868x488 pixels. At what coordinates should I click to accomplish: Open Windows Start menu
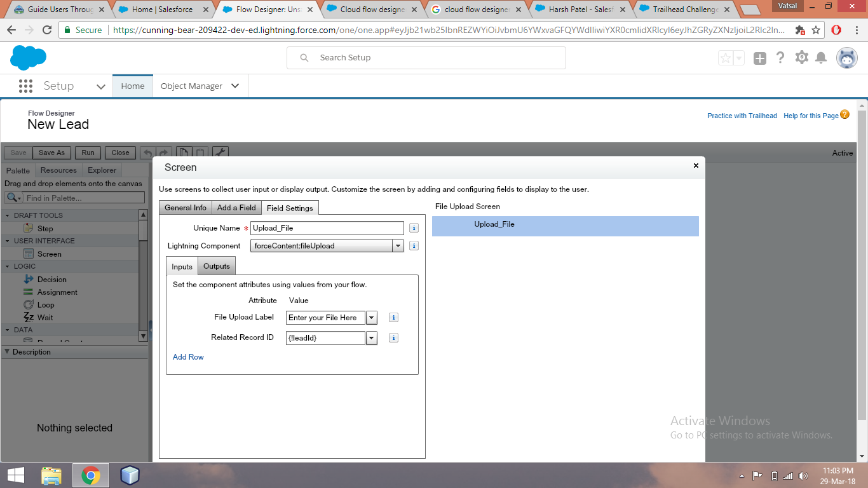tap(16, 475)
